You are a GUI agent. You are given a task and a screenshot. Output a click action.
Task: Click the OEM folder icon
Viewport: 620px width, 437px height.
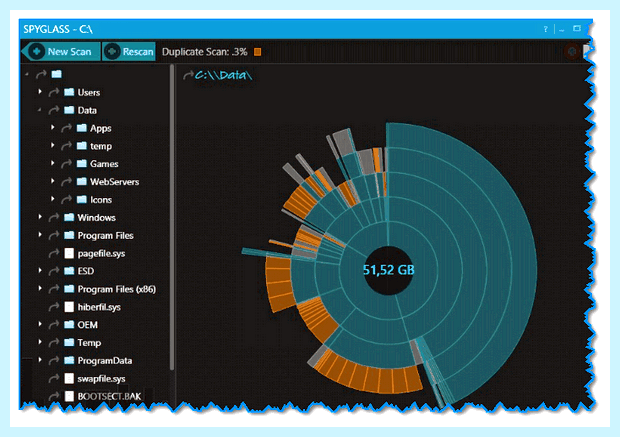pos(69,325)
